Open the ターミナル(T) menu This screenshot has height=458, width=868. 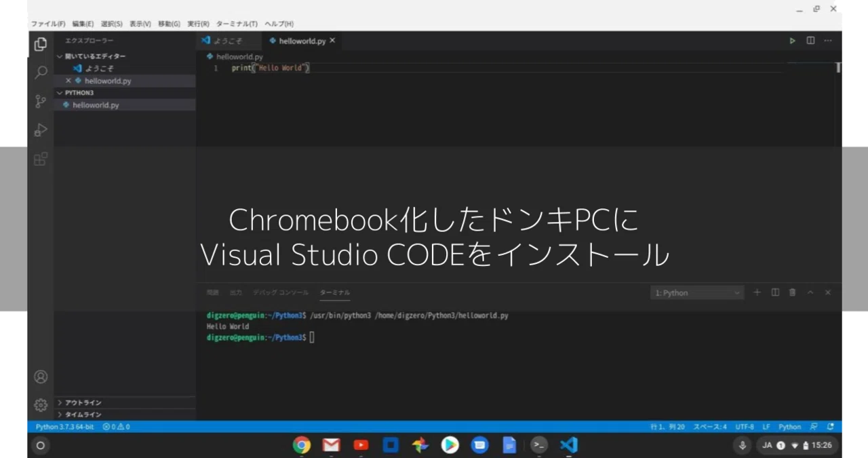pos(237,24)
